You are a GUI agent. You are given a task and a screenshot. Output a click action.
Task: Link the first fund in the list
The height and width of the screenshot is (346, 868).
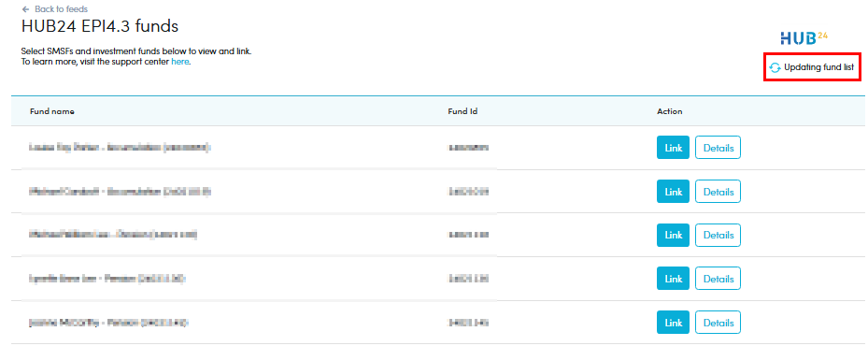coord(673,148)
